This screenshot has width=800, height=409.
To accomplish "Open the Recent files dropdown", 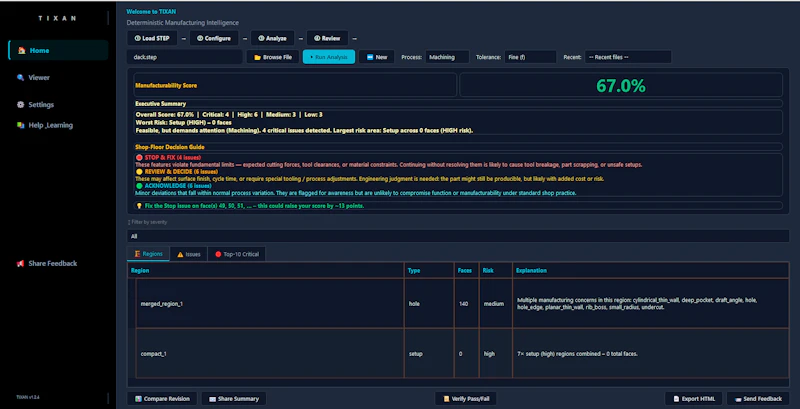I will pyautogui.click(x=628, y=57).
